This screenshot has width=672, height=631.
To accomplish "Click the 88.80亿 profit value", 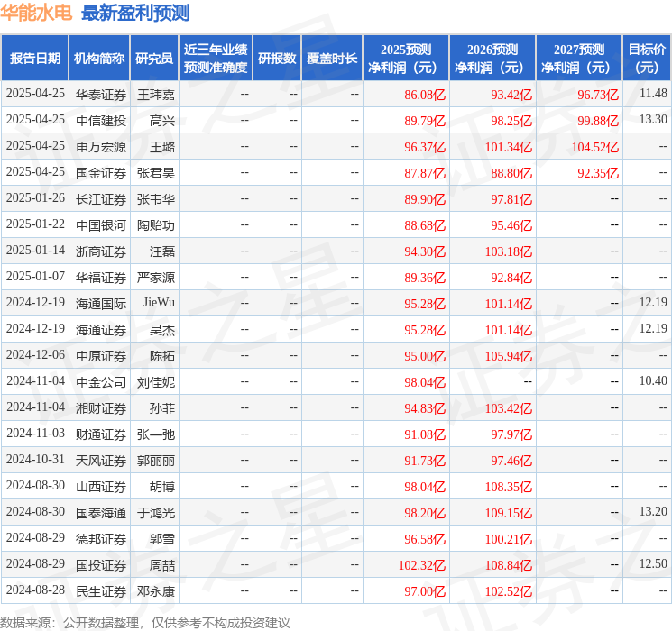I will tap(511, 173).
